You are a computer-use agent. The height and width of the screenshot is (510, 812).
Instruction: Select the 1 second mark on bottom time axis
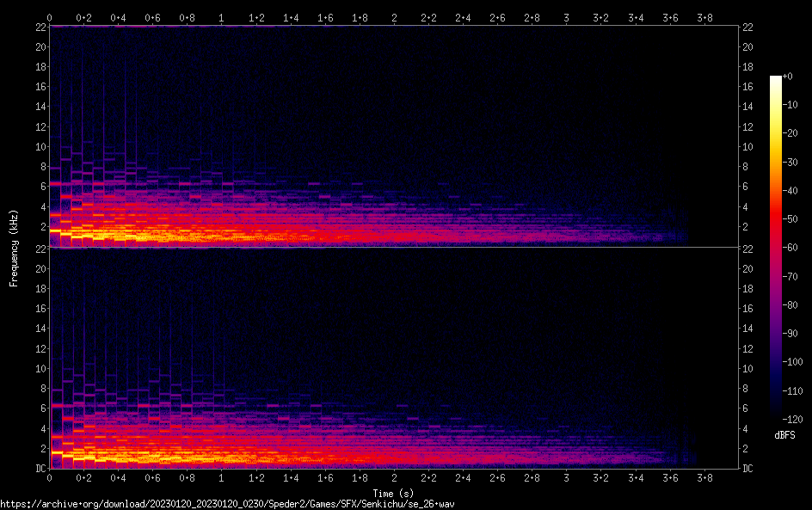point(222,477)
